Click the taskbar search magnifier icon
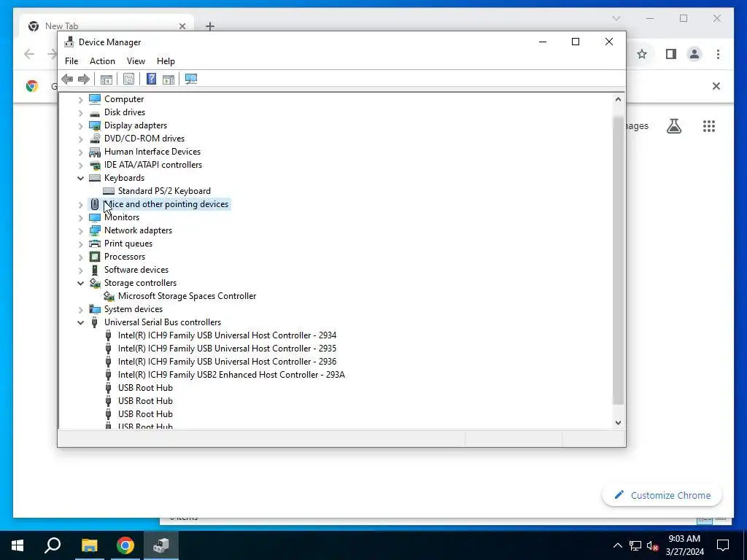The height and width of the screenshot is (560, 747). pos(53,545)
